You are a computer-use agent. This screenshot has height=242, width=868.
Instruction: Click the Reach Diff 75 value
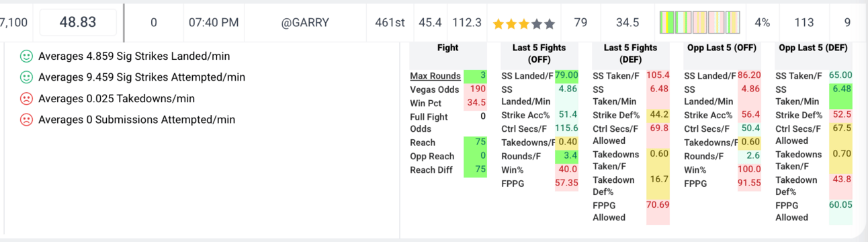pos(476,170)
